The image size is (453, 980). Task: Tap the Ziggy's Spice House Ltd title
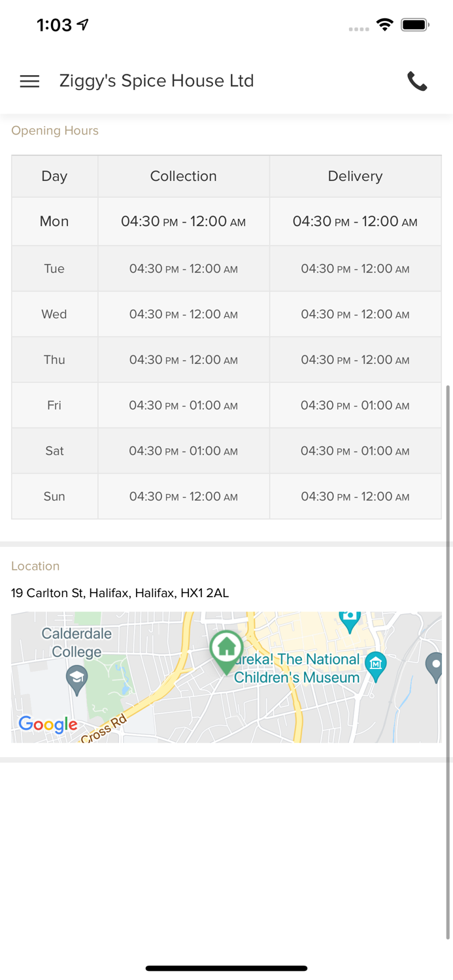pyautogui.click(x=156, y=81)
